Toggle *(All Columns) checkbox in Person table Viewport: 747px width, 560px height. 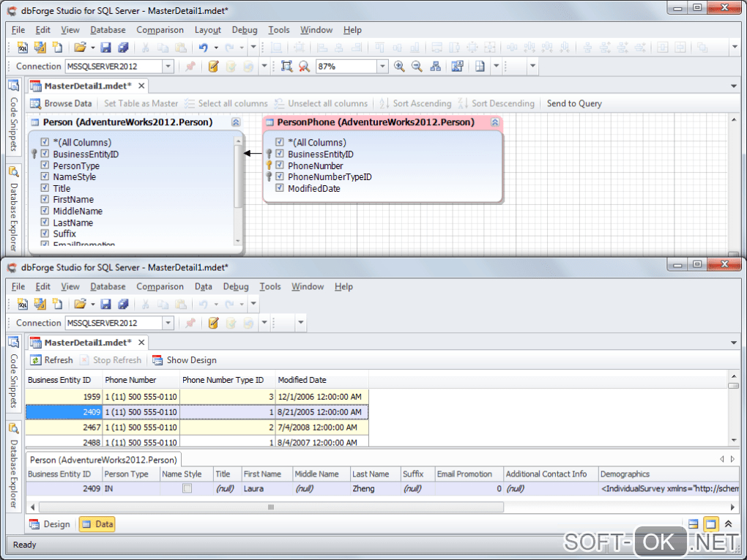point(45,142)
